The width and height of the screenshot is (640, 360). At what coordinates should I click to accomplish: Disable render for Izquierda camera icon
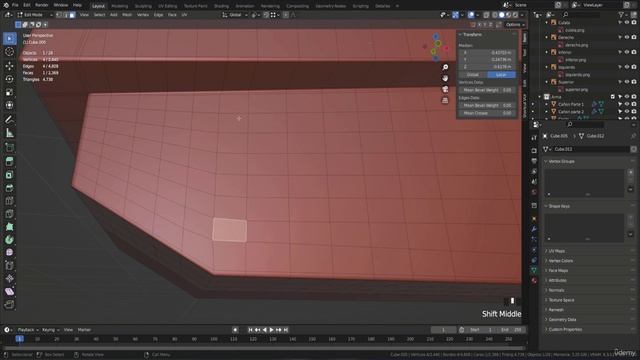pos(634,67)
